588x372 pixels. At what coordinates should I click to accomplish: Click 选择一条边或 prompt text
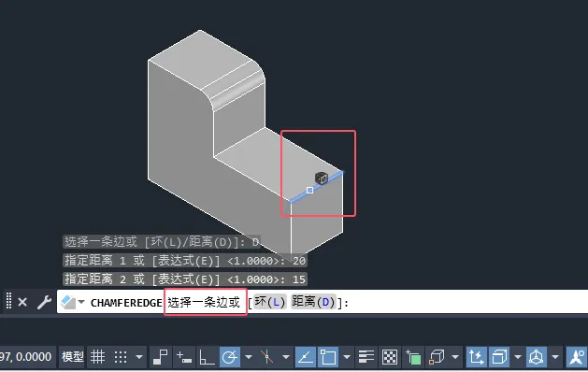tap(204, 302)
